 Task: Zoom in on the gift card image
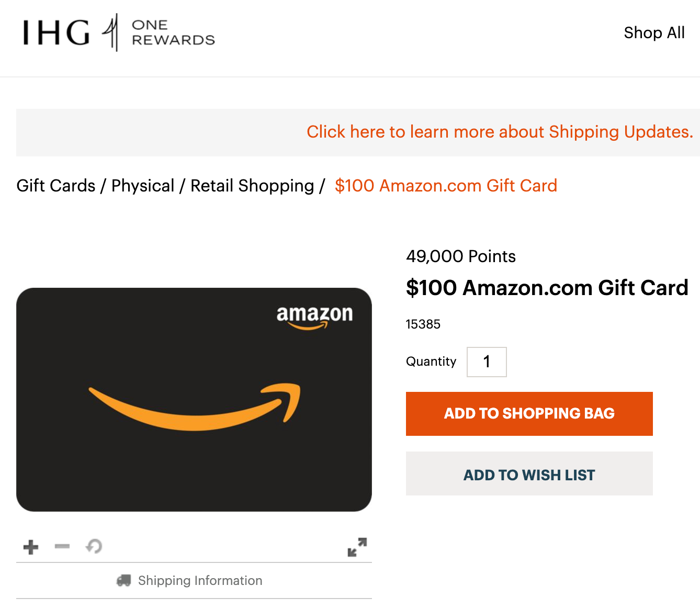[x=30, y=547]
